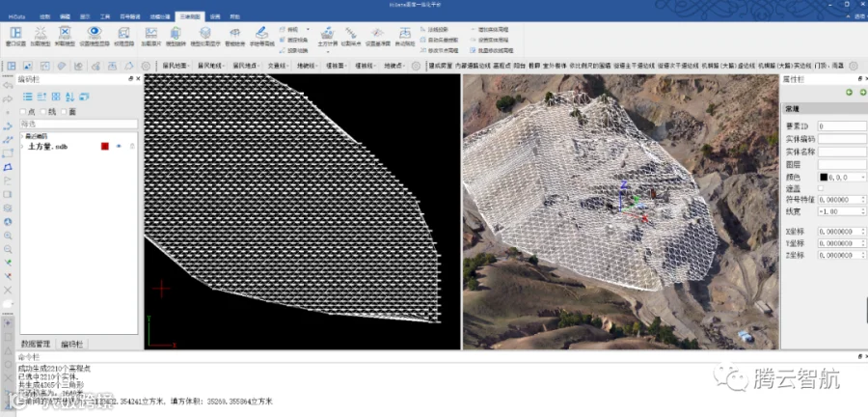Click the 要素ID input field
868x417 pixels.
click(842, 126)
